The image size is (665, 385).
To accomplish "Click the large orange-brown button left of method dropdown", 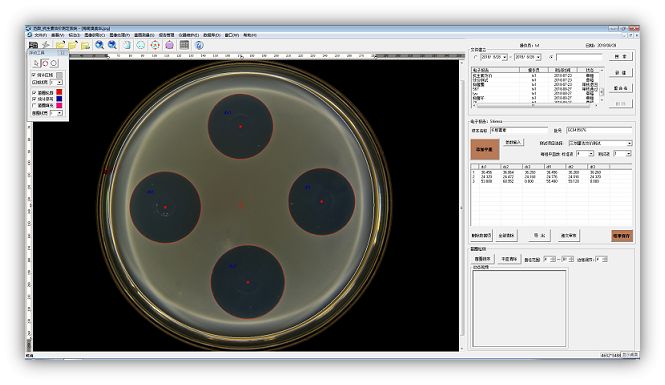I will (485, 149).
